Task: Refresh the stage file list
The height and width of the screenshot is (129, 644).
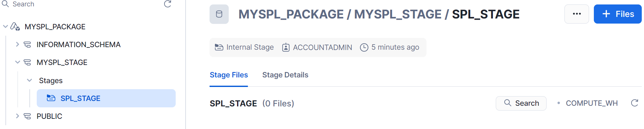Action: tap(634, 103)
